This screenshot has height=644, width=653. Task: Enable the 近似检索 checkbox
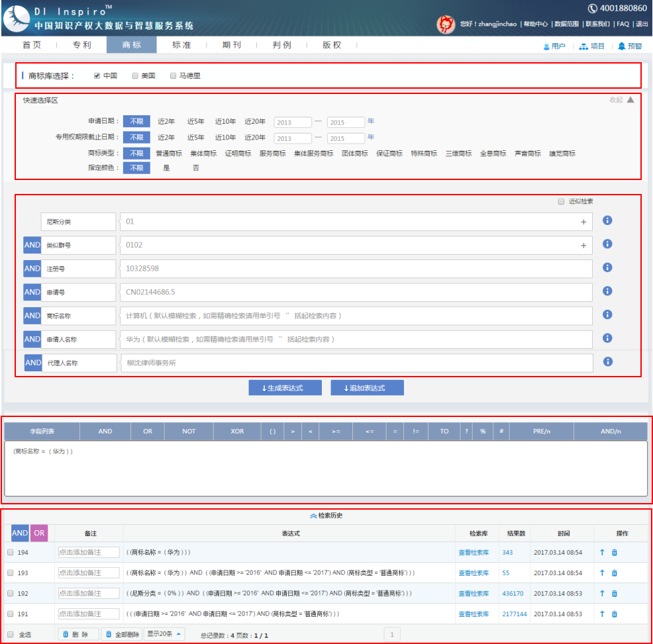561,201
